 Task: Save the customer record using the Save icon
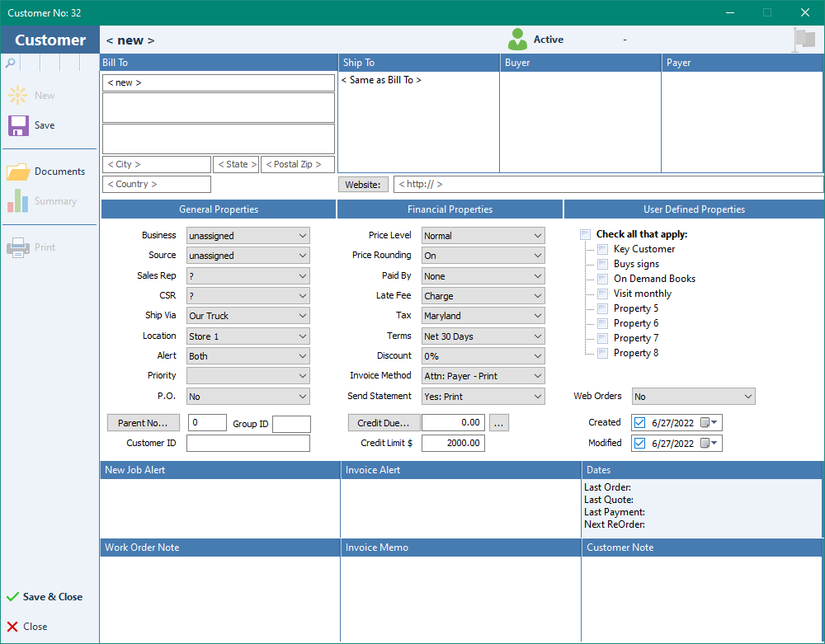click(18, 125)
